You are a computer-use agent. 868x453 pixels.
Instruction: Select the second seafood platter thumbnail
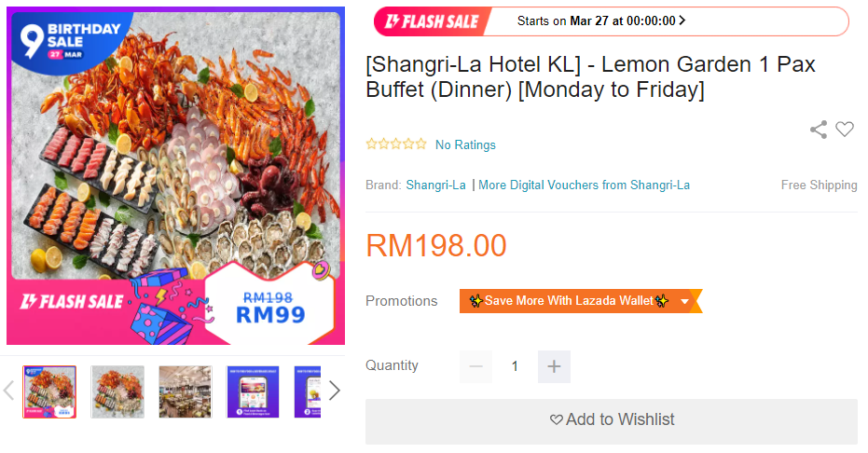click(x=117, y=391)
